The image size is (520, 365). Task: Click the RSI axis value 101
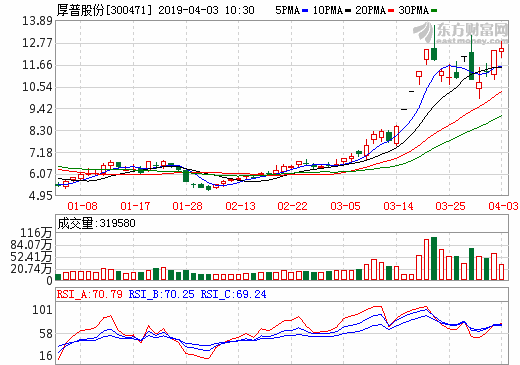coord(43,310)
